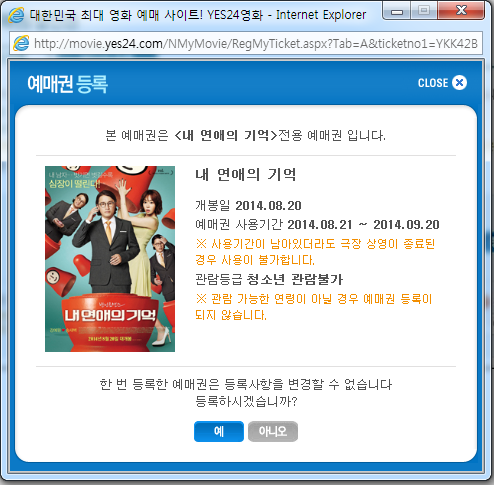Click the Internet Explorer icon in title bar
The width and height of the screenshot is (494, 485).
coord(16,15)
